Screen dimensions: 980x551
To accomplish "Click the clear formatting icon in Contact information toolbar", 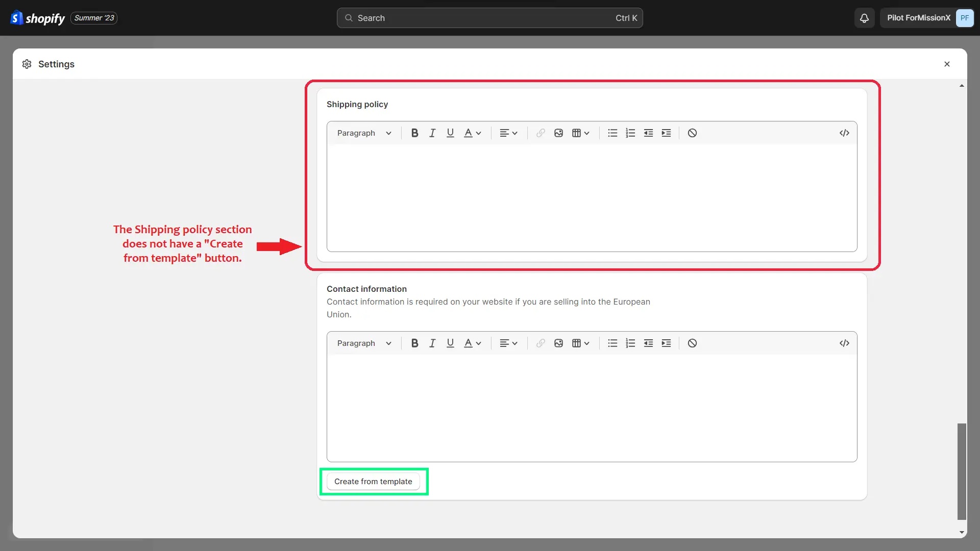I will [x=692, y=343].
